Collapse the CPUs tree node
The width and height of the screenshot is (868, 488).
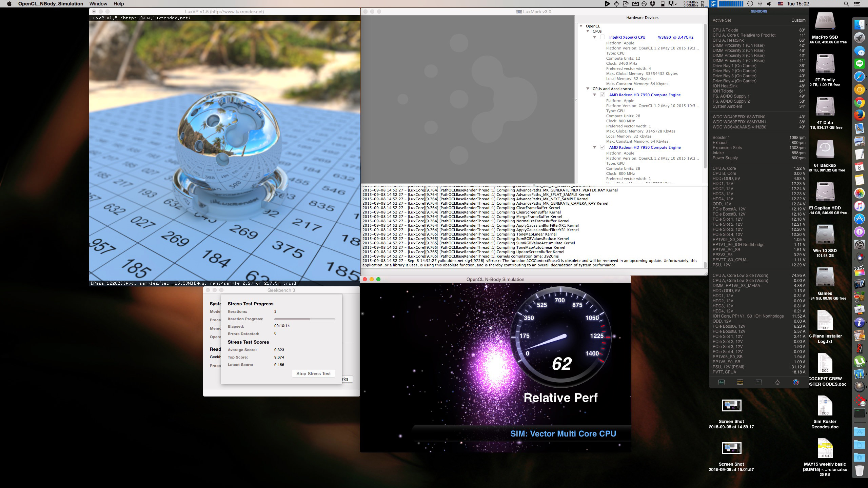[x=588, y=31]
